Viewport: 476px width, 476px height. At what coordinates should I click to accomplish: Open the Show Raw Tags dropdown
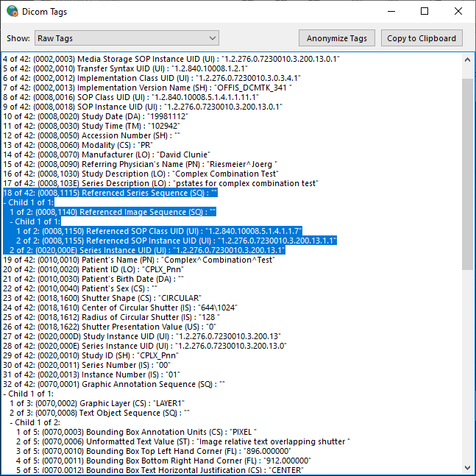coord(127,38)
